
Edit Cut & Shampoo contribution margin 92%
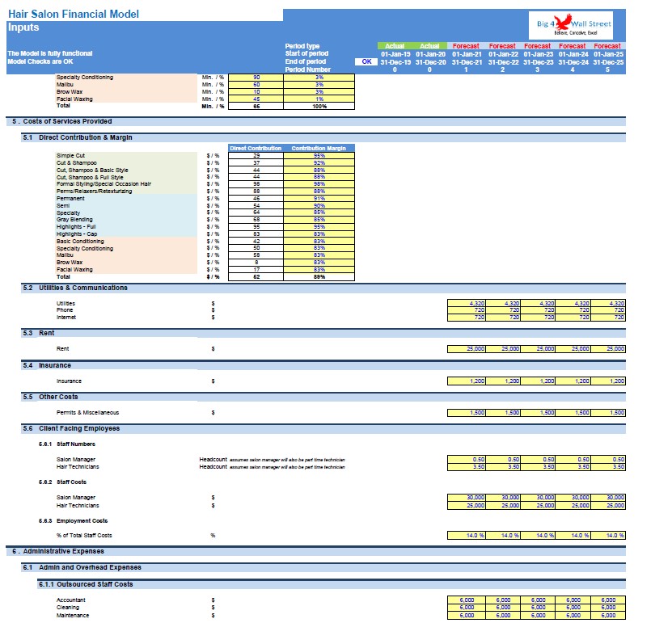319,162
